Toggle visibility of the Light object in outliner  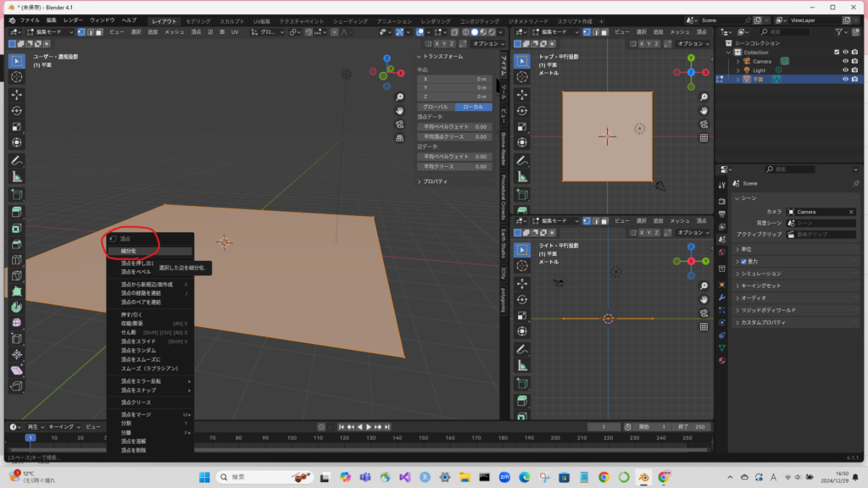pyautogui.click(x=844, y=70)
